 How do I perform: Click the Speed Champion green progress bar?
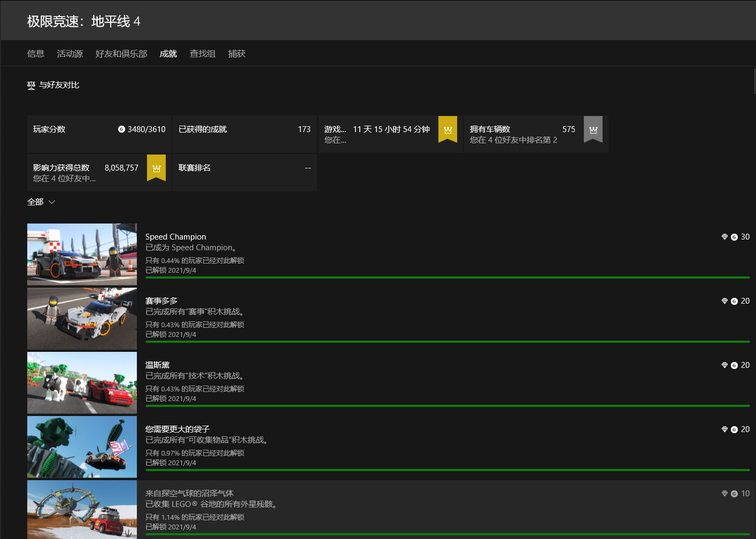pos(448,278)
